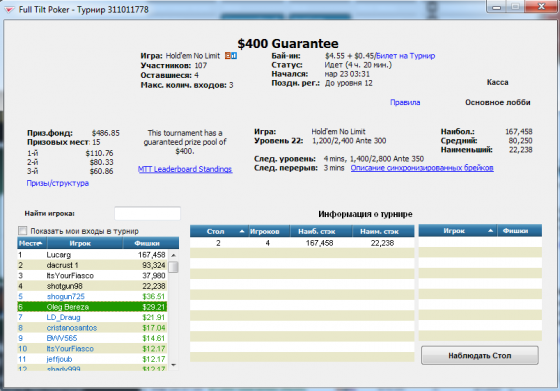Select player 'BWV565' row

coord(92,338)
